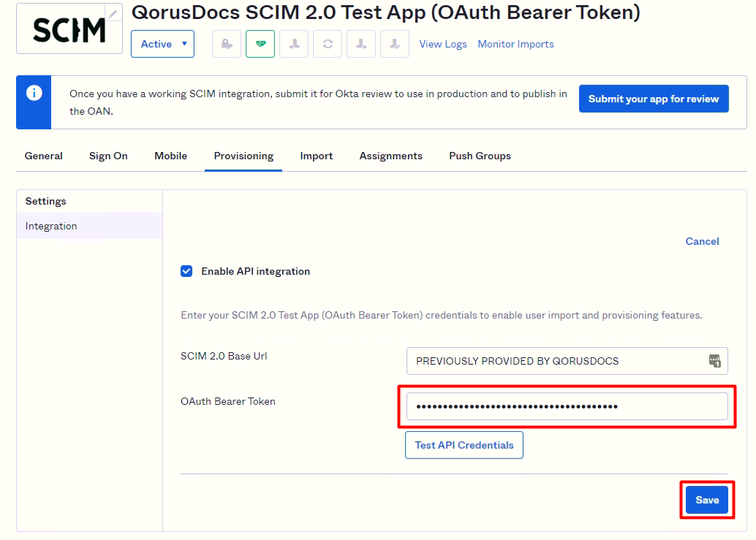Click the 'Once you have a working SCIM integration' banner text
Image resolution: width=756 pixels, height=540 pixels.
point(318,102)
